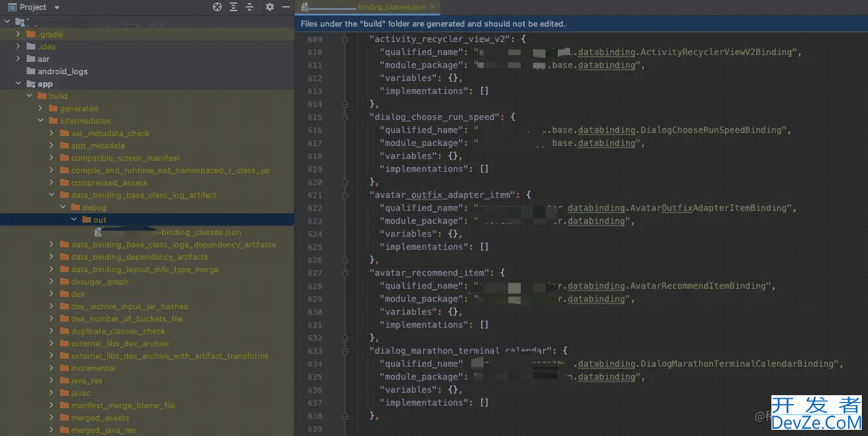Click the generated folder icon
This screenshot has width=868, height=436.
(53, 108)
